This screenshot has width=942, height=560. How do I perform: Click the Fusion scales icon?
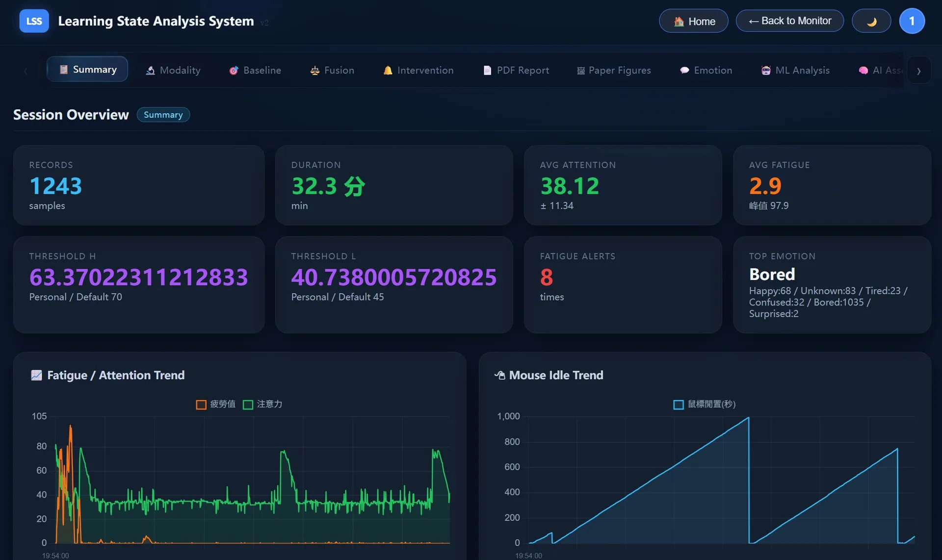point(314,71)
